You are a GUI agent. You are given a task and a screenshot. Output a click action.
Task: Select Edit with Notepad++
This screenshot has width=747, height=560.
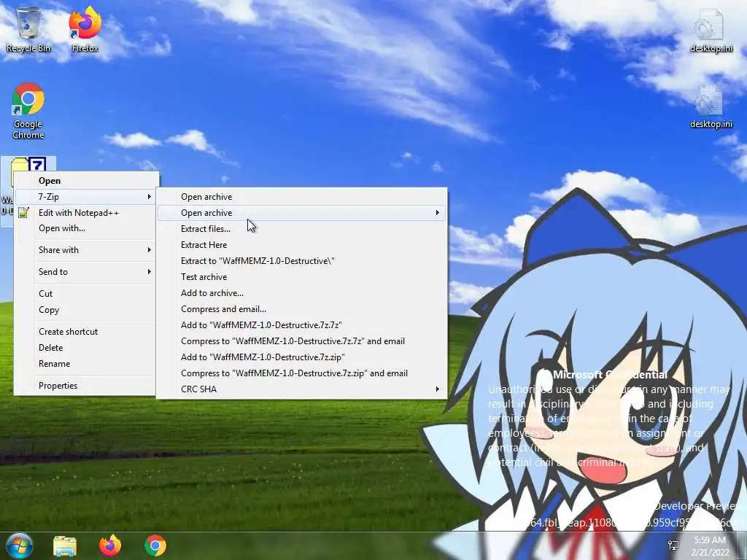[85, 212]
